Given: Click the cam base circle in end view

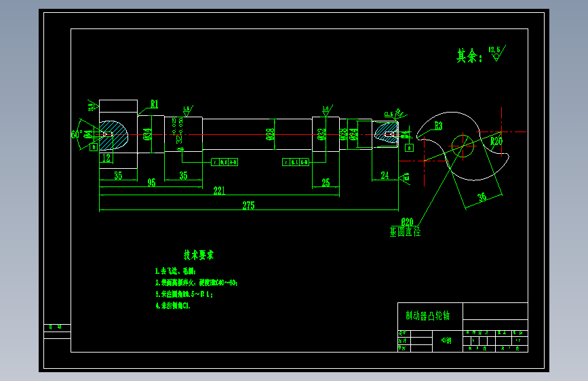Looking at the screenshot, I should (463, 146).
